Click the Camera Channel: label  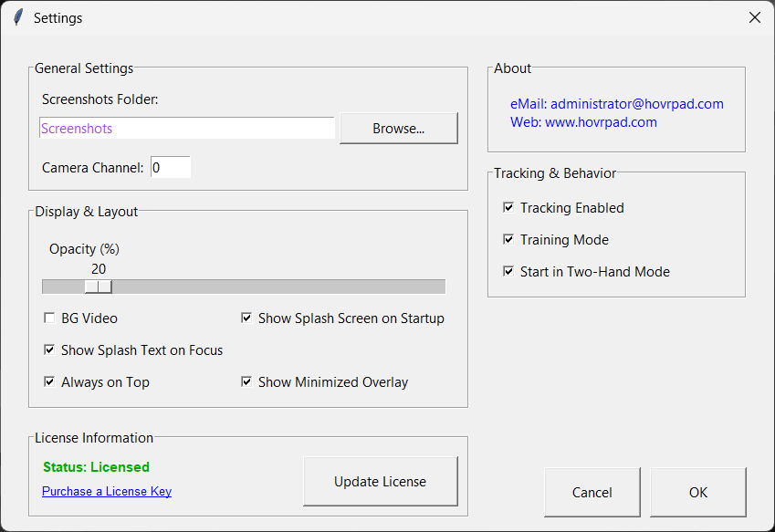click(93, 168)
